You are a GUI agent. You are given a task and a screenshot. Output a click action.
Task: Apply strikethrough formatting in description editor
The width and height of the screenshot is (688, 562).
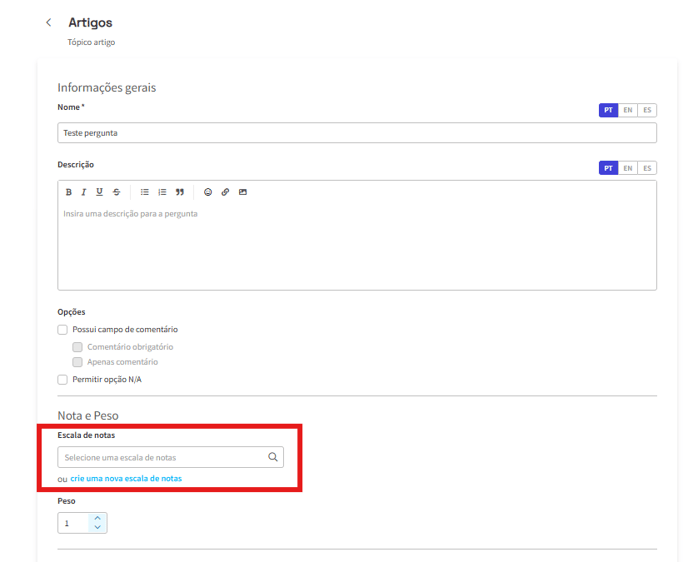coord(116,192)
